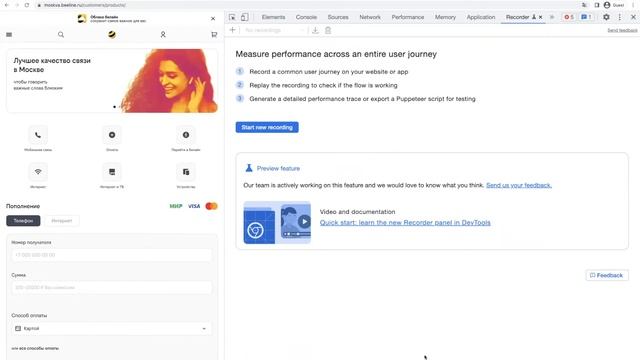Viewport: 640px width, 360px height.
Task: Click the 'Send us your feedback' link
Action: 519,185
